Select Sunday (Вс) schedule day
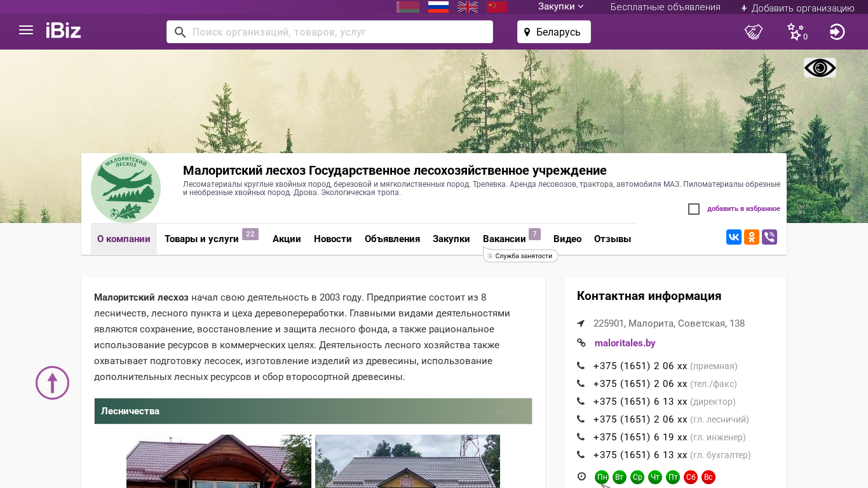The height and width of the screenshot is (488, 868). point(709,477)
